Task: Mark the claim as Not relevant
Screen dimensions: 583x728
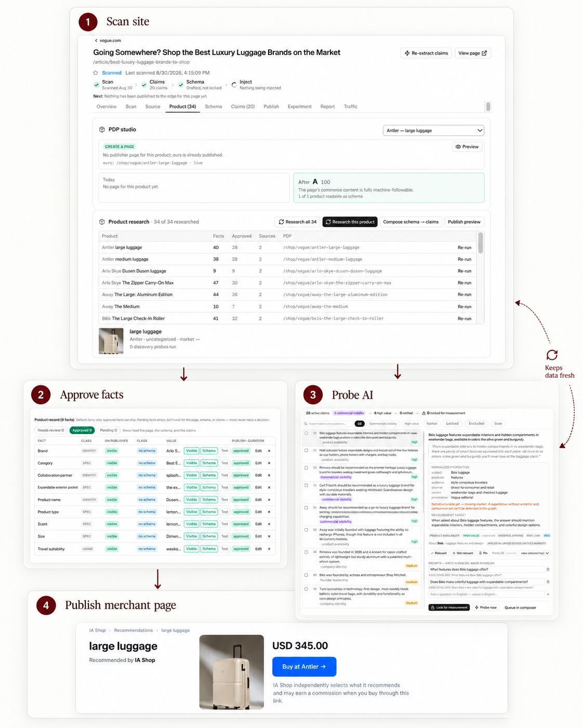Action: (x=462, y=553)
